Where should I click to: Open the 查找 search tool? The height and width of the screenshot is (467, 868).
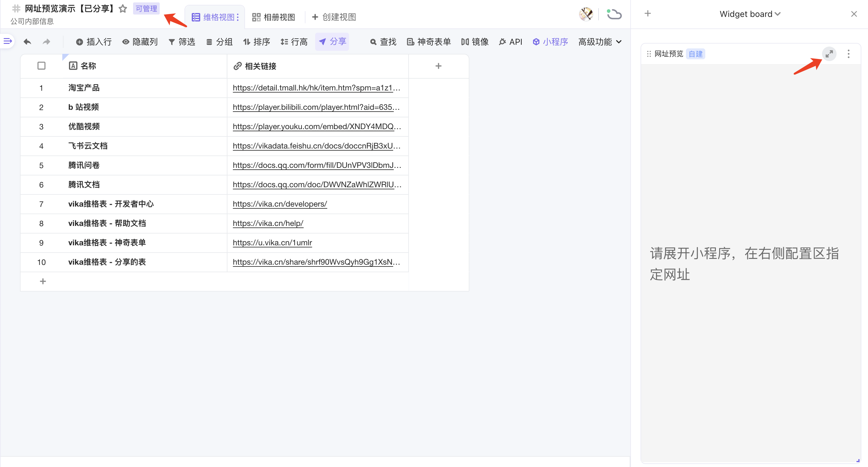383,42
